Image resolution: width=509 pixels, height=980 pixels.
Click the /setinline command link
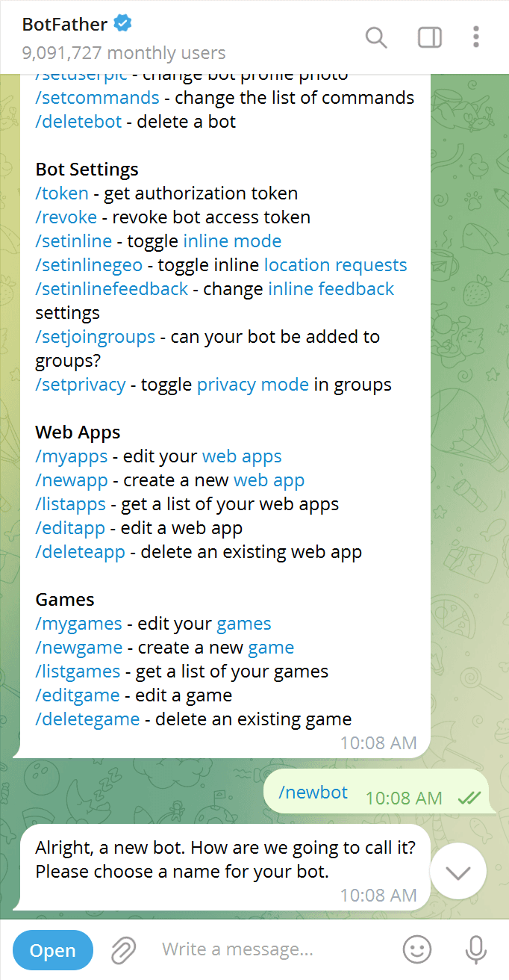tap(74, 241)
